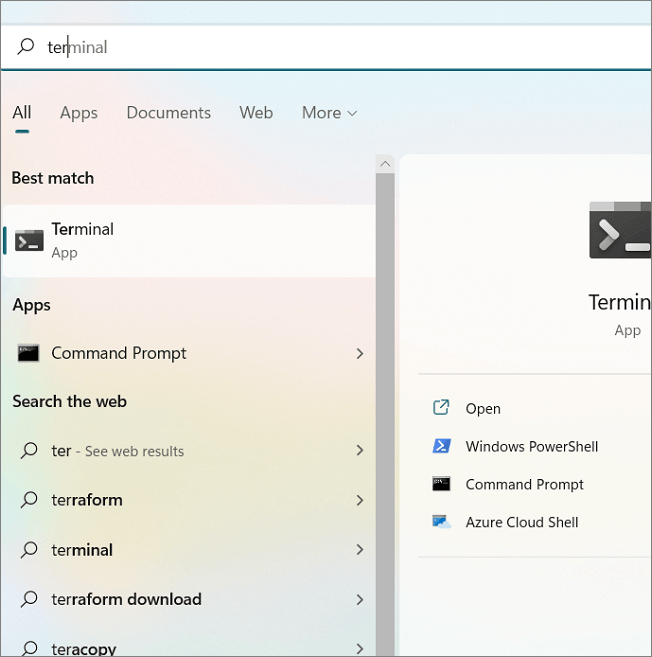Launch Command Prompt profile in preview pane
Image resolution: width=652 pixels, height=657 pixels.
tap(524, 484)
